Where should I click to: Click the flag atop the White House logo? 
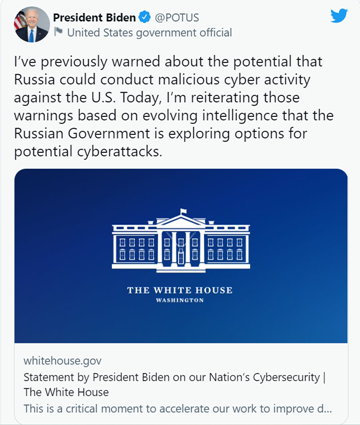[x=183, y=211]
